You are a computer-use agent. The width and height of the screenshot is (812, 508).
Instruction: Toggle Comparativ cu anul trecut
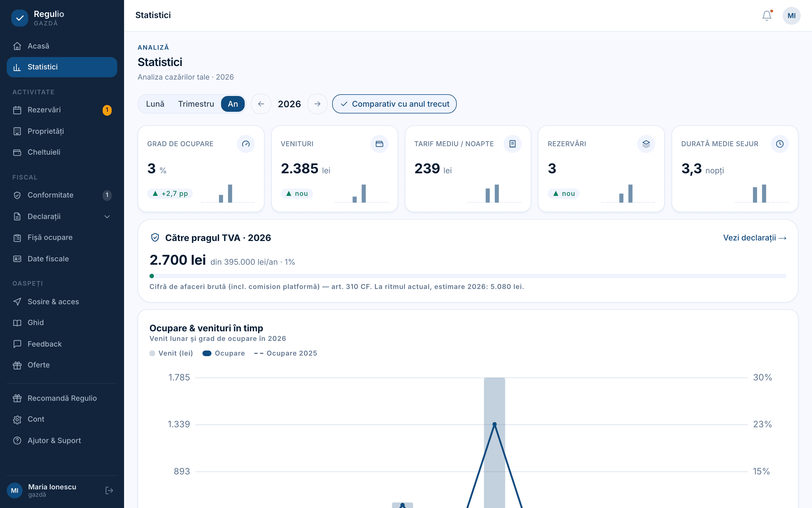pos(394,104)
